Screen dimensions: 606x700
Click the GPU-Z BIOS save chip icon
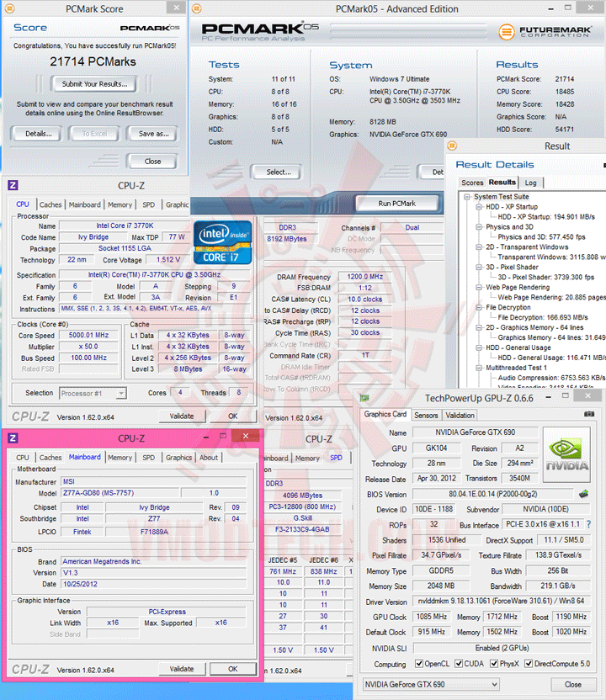pos(583,494)
